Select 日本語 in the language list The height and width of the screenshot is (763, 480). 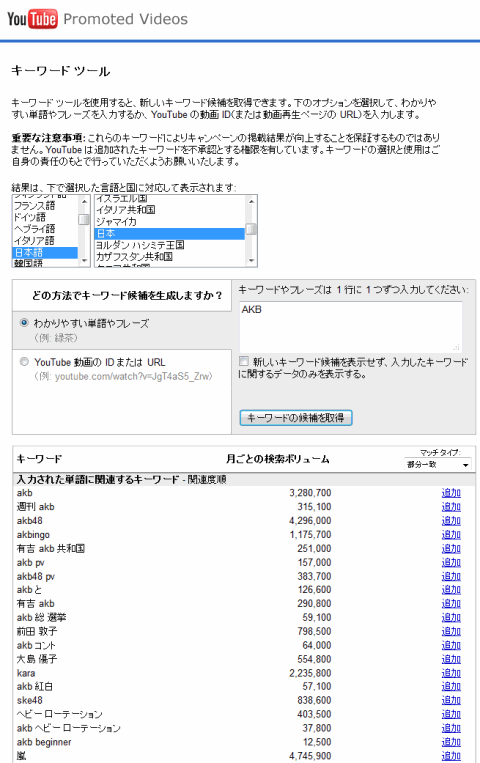coord(45,253)
